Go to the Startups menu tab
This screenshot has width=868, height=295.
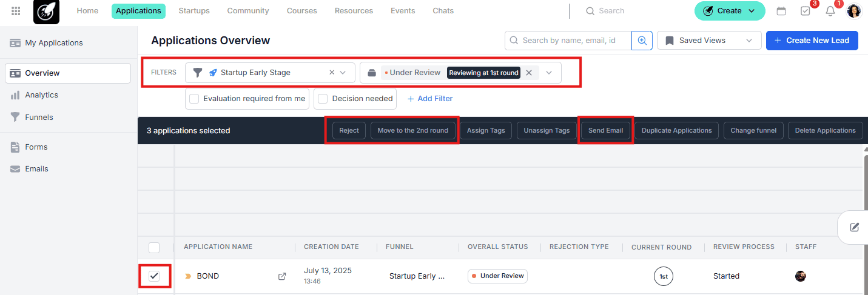pos(194,11)
